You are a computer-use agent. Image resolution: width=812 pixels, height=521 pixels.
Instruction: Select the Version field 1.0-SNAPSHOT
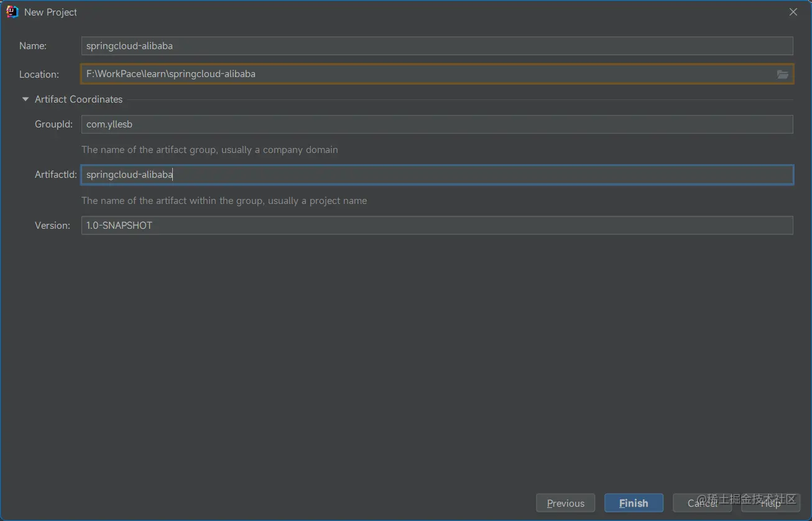pyautogui.click(x=437, y=225)
